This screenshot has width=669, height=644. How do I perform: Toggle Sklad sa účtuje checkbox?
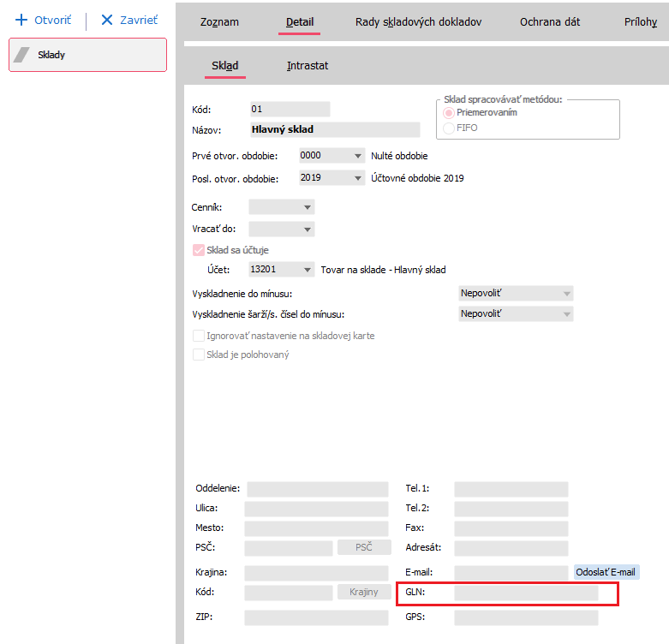199,250
